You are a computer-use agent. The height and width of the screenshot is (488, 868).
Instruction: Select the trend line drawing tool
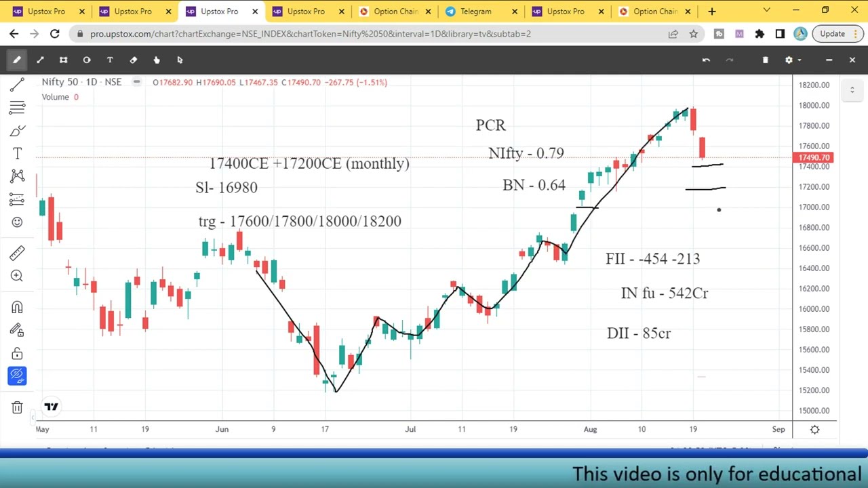17,84
